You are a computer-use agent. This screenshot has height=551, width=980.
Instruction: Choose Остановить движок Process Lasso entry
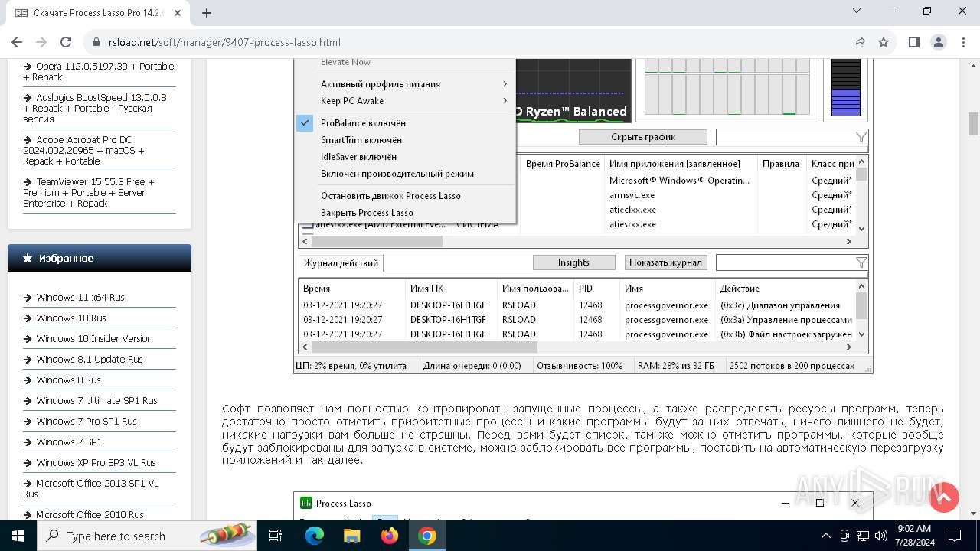click(390, 196)
